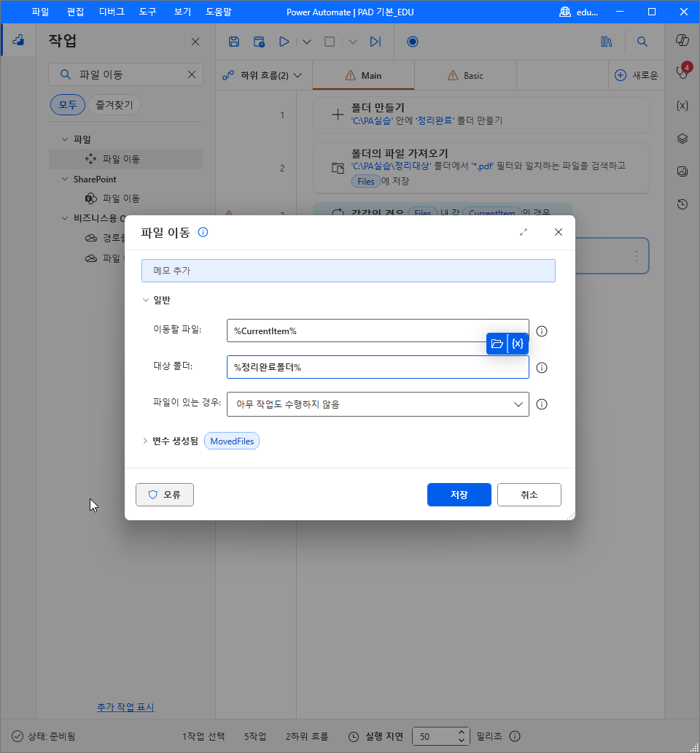Click the 추가 작업 표시 link
The width and height of the screenshot is (700, 753).
point(125,707)
